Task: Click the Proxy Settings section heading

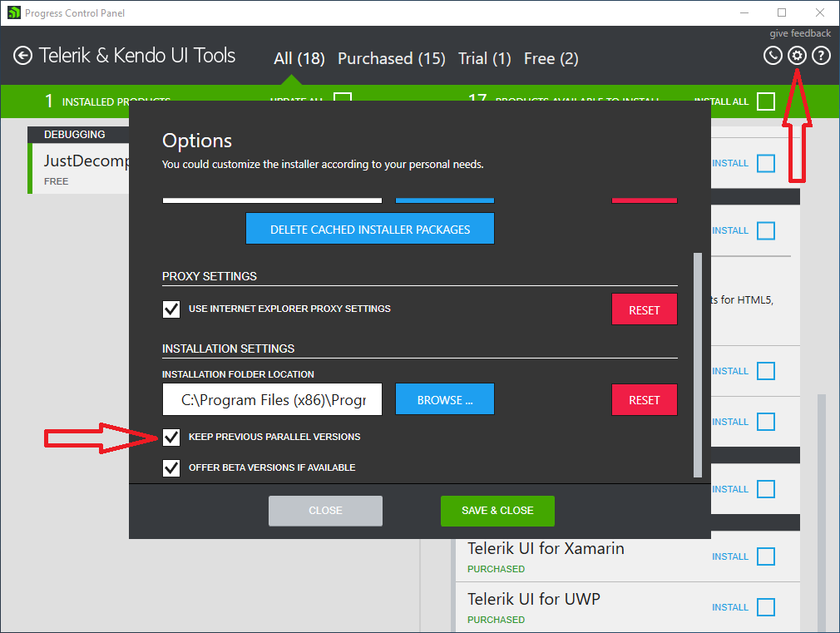Action: (x=210, y=276)
